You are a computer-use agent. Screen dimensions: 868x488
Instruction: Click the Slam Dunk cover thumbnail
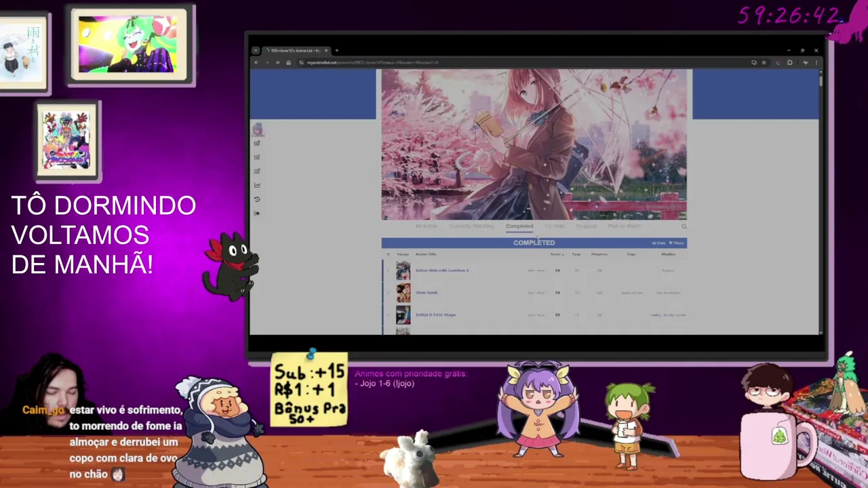(403, 293)
